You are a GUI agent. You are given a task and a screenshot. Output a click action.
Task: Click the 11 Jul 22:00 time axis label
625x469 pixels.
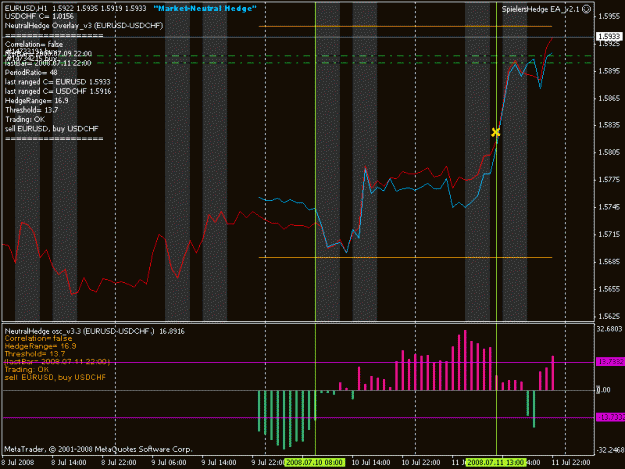pos(571,462)
